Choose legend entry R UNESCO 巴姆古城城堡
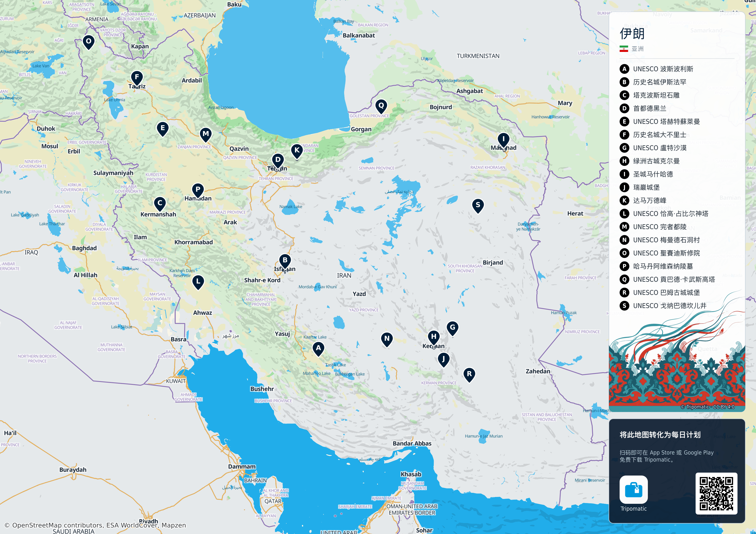756x534 pixels. [x=660, y=293]
